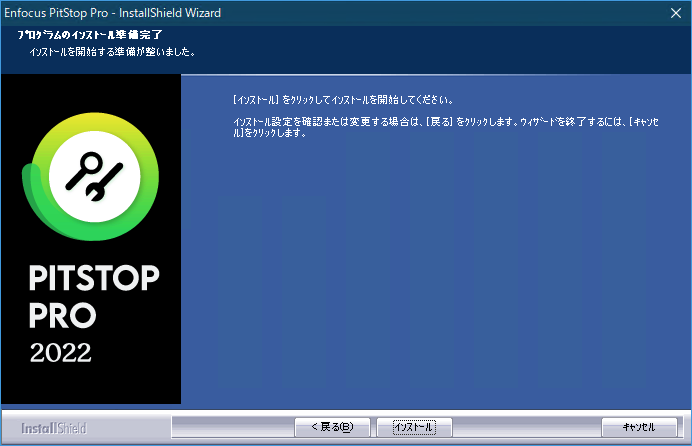Click the 'PITSTOP PRO' product name text
This screenshot has height=446, width=692.
(x=94, y=296)
